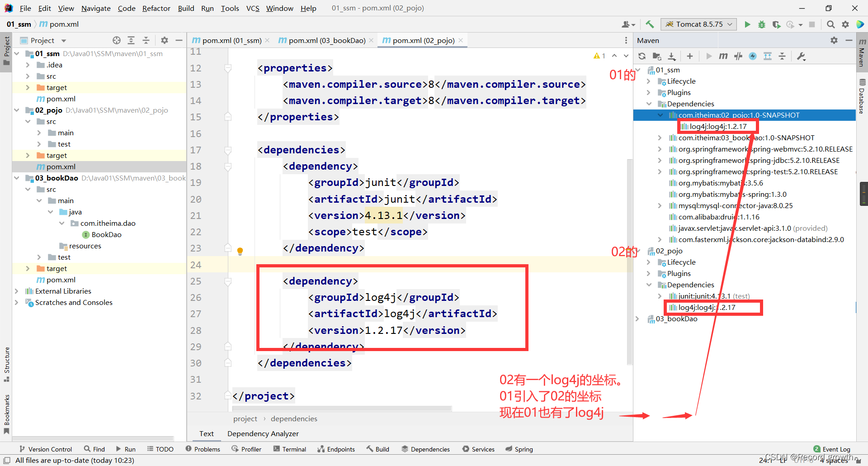This screenshot has height=466, width=868.
Task: Expand target folder under 01_ssm
Action: click(x=28, y=87)
